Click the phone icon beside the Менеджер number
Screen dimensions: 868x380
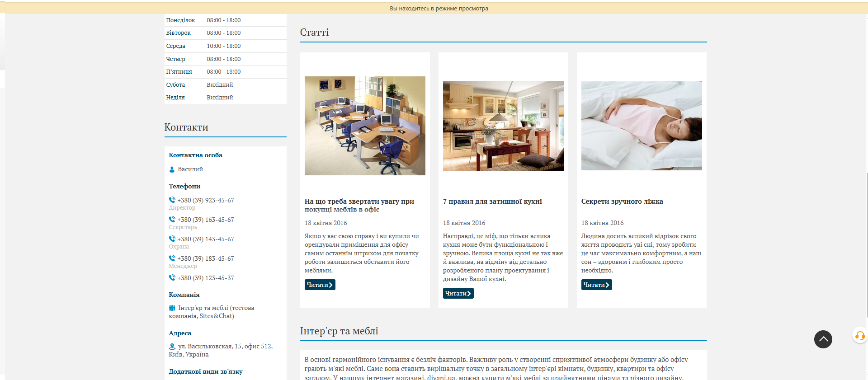point(172,258)
